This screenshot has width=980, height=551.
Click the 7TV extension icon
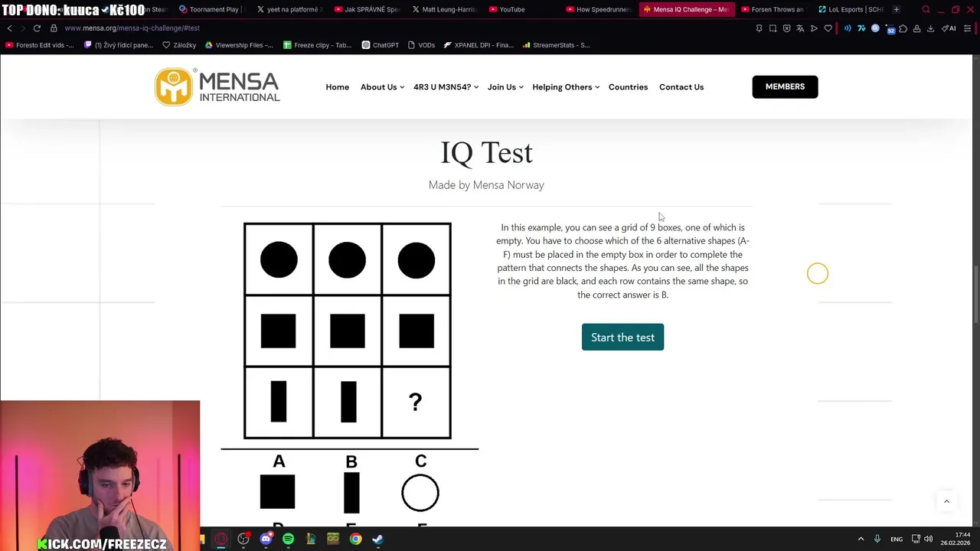(861, 28)
